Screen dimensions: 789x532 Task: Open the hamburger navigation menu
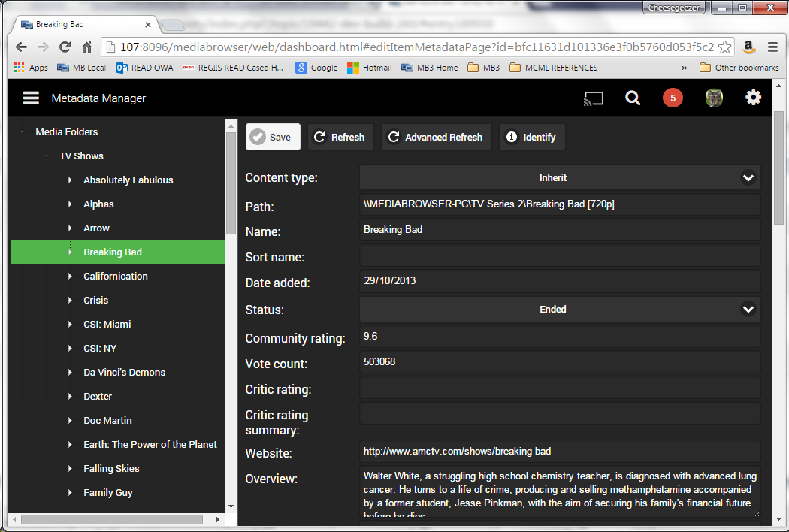pyautogui.click(x=31, y=98)
